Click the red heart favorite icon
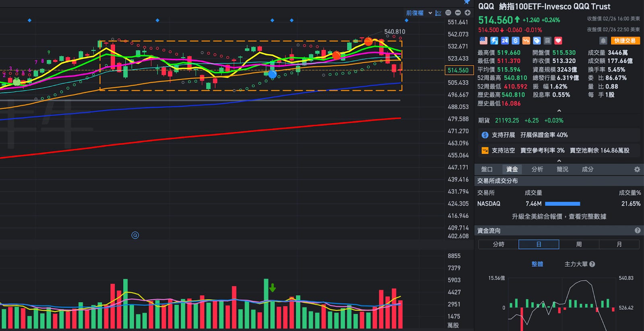This screenshot has width=644, height=331. pyautogui.click(x=558, y=41)
